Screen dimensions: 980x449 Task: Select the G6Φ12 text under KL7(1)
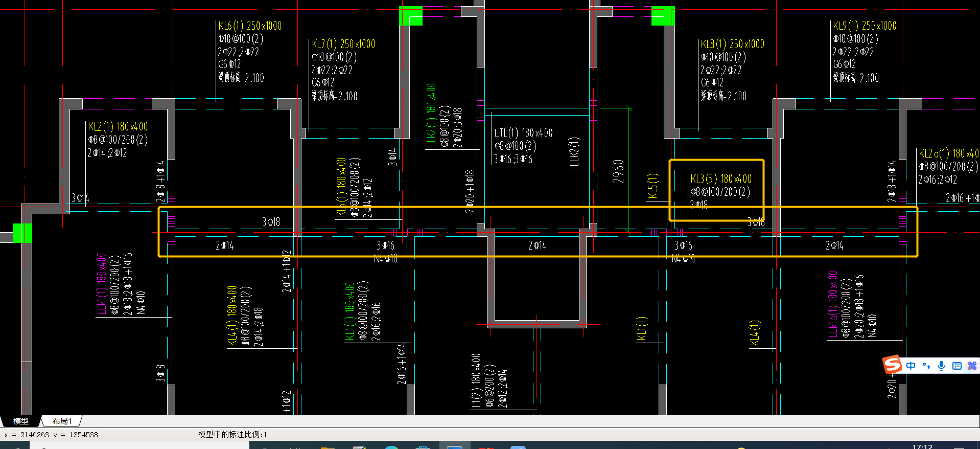[x=323, y=82]
